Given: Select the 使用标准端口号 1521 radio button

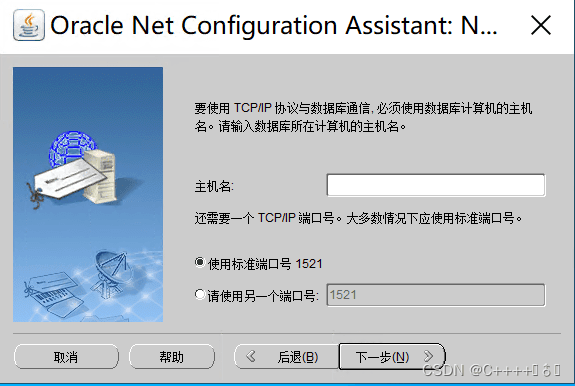Looking at the screenshot, I should 200,262.
